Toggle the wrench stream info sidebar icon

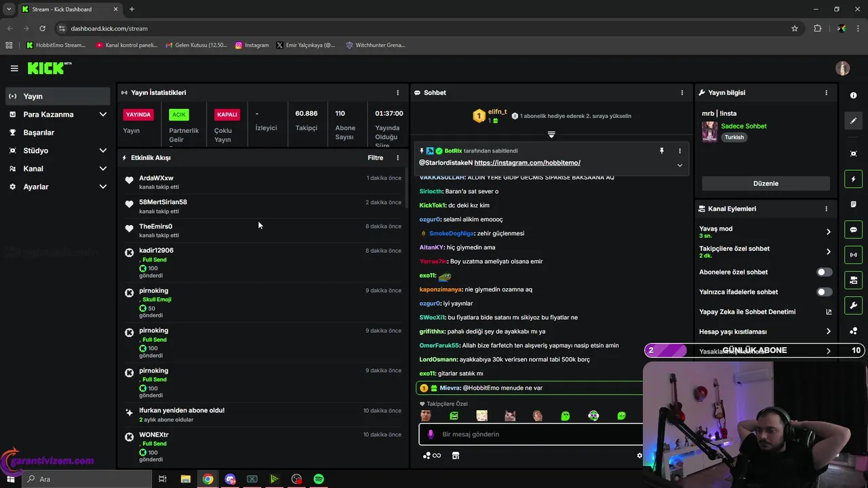click(854, 306)
